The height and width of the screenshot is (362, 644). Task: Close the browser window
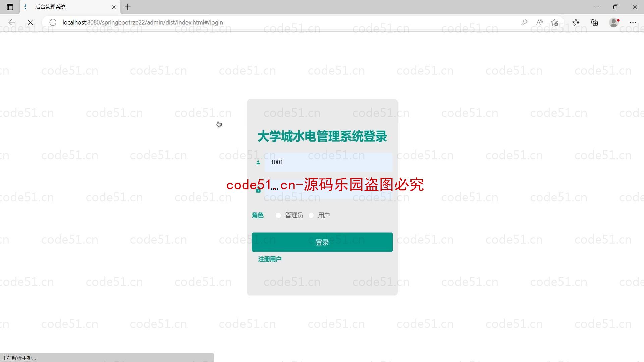pos(635,7)
